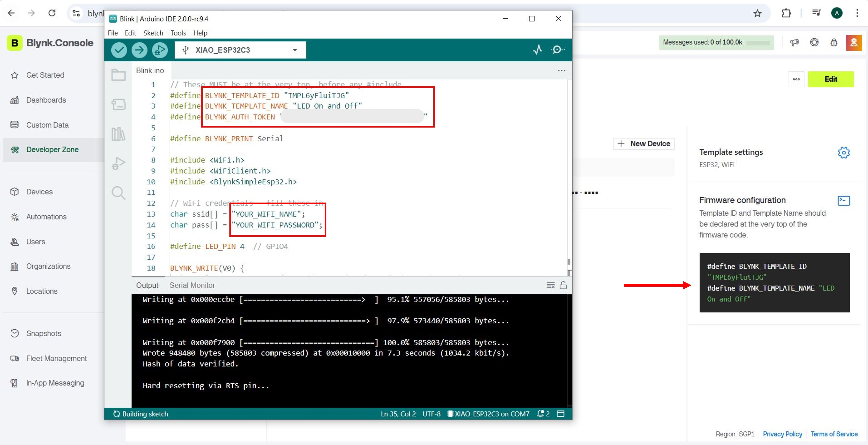Open the browser extensions puzzle icon

[786, 13]
